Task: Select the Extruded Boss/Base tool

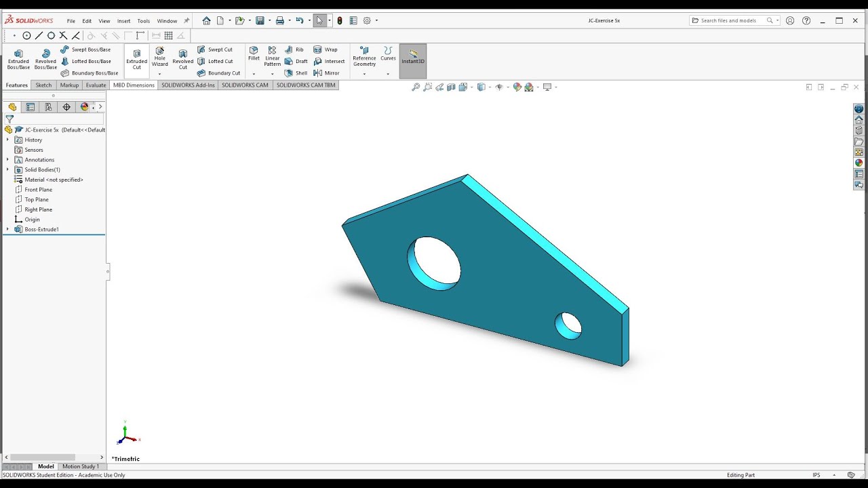Action: click(x=18, y=60)
